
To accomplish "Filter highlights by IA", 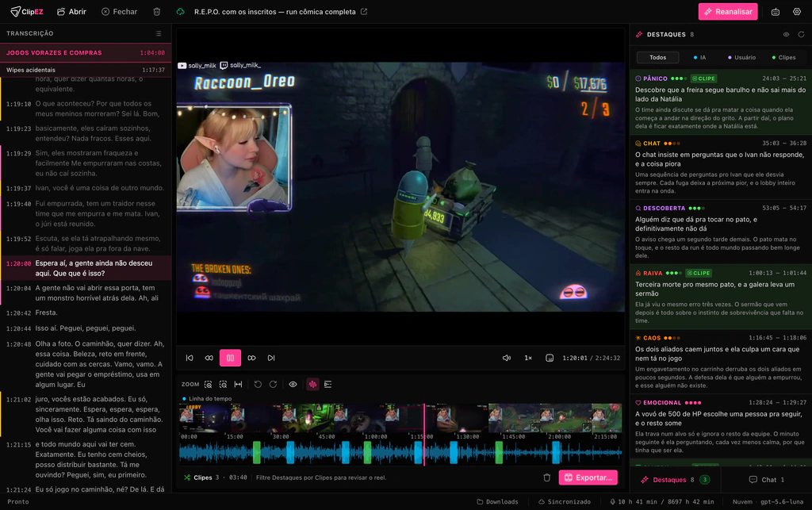I will click(x=699, y=57).
